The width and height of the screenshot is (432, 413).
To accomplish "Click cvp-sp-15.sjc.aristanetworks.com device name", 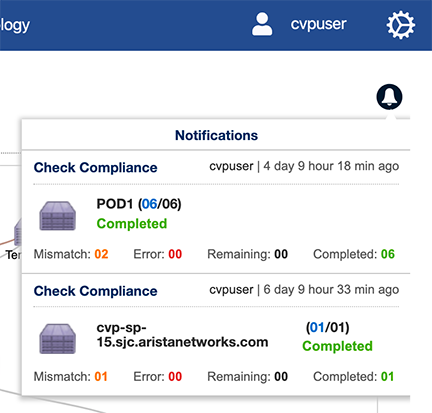I will 182,335.
